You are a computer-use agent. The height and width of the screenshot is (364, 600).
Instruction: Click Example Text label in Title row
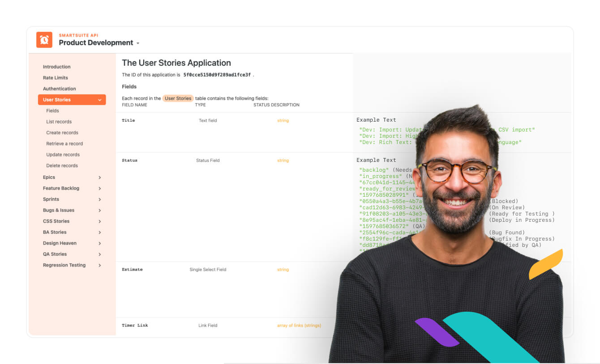click(376, 120)
